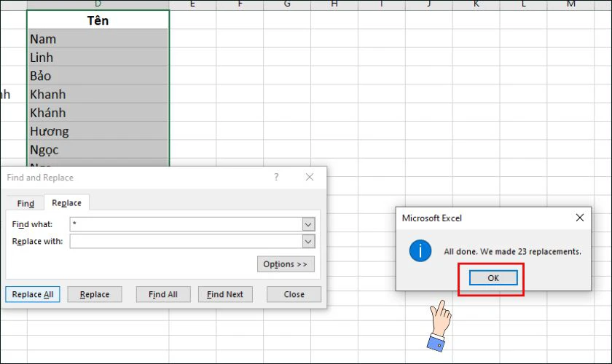Open the Replace with dropdown arrow
612x364 pixels.
(308, 241)
